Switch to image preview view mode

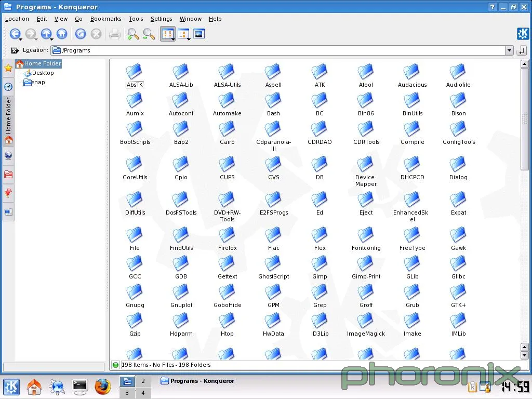point(199,34)
